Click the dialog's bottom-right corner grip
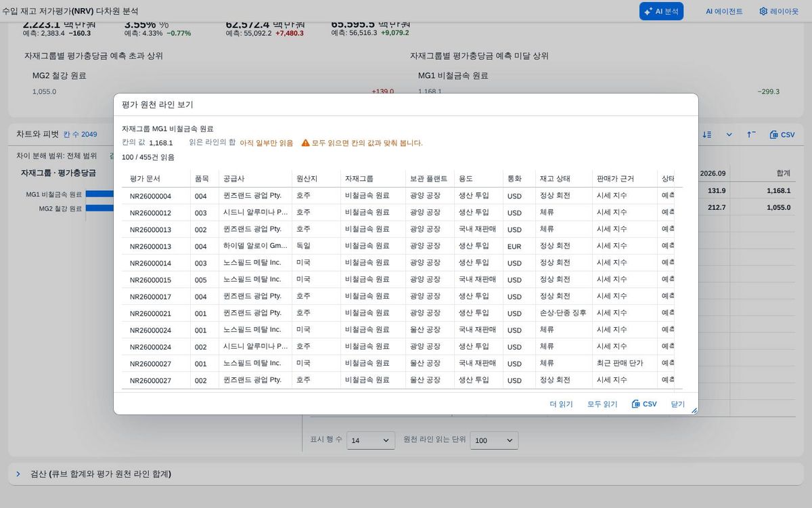 click(694, 410)
